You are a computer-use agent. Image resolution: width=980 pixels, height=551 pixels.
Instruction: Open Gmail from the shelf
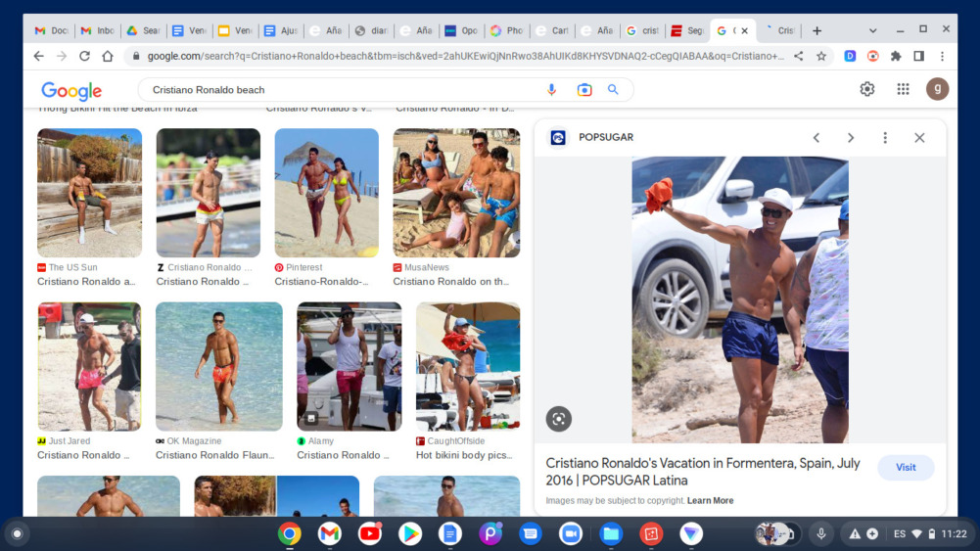coord(329,533)
